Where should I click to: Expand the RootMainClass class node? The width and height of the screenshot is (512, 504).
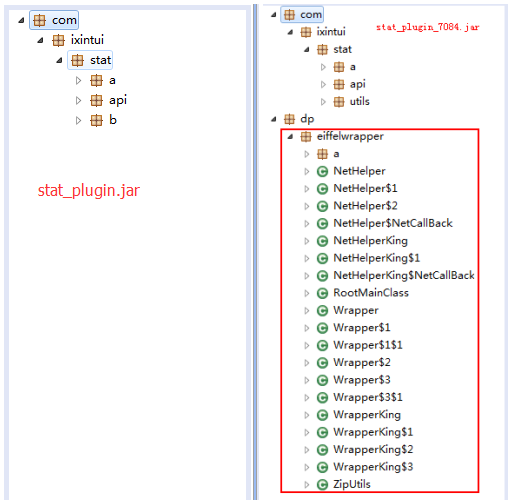pos(307,293)
